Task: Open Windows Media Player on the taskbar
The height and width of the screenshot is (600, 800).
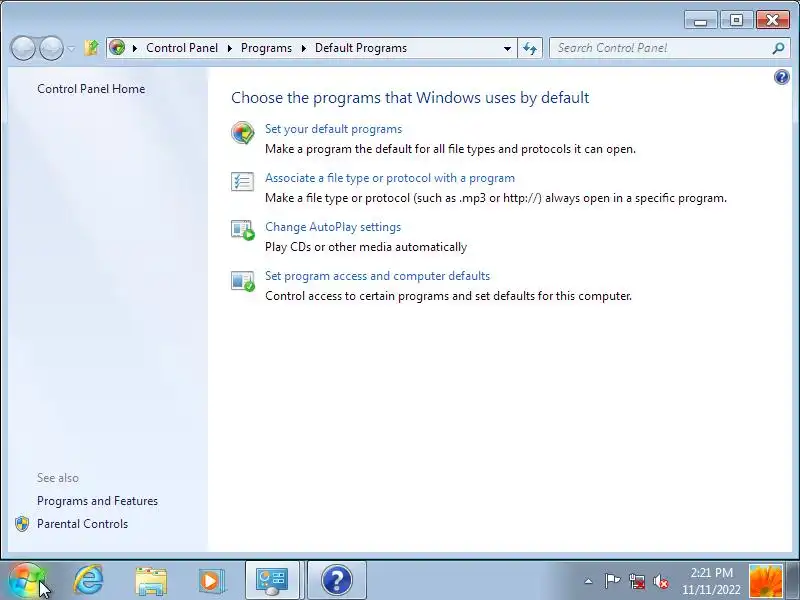Action: 212,581
